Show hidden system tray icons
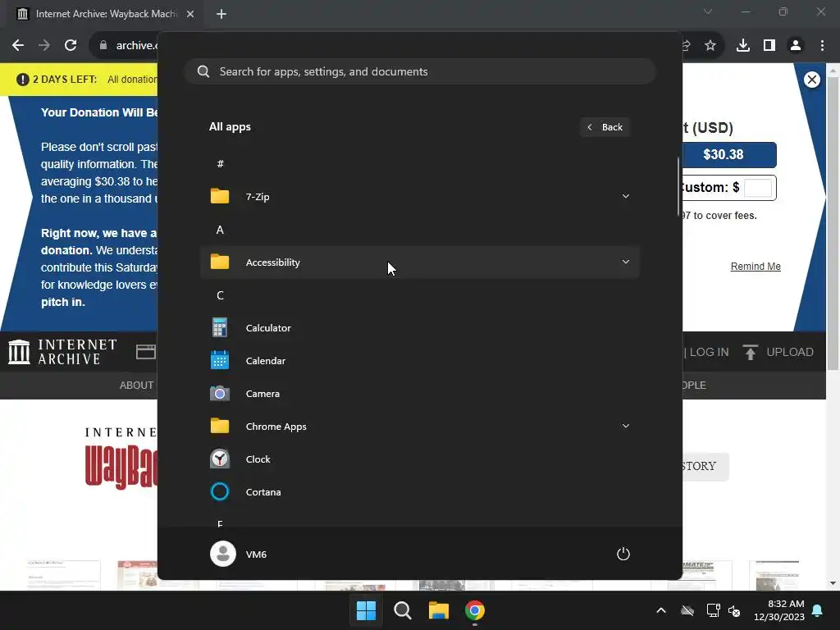 point(661,610)
